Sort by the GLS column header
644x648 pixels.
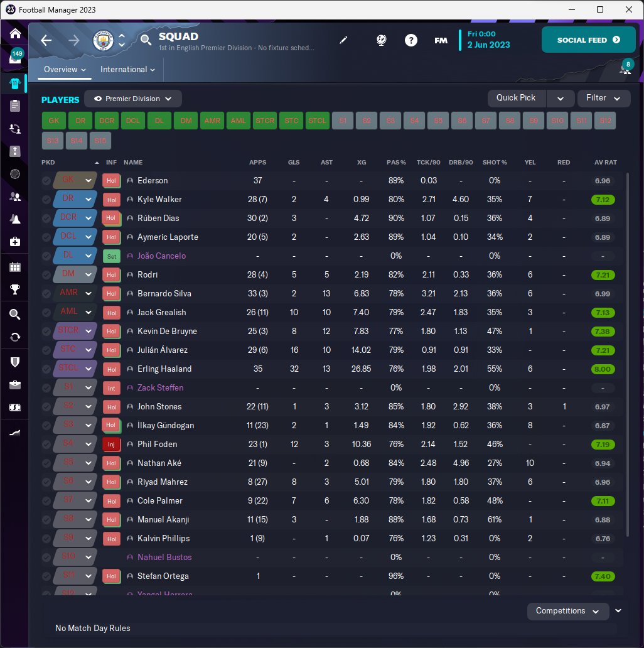[294, 163]
